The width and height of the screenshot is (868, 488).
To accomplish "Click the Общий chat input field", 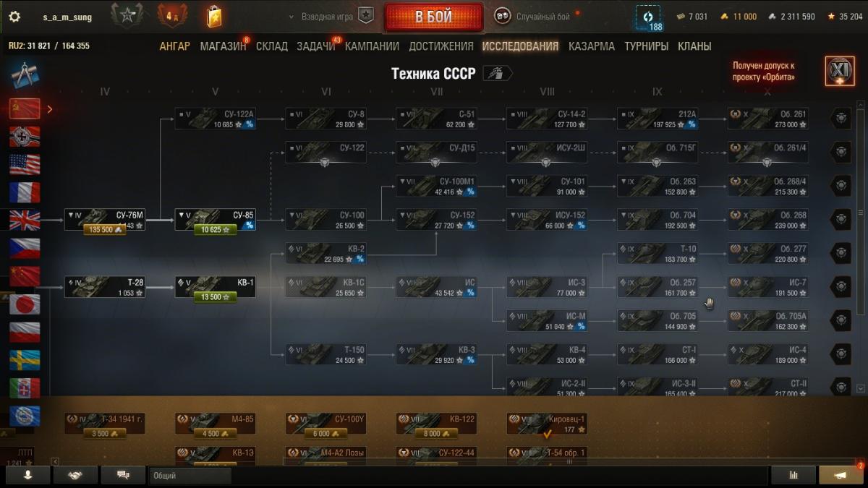I will click(190, 476).
